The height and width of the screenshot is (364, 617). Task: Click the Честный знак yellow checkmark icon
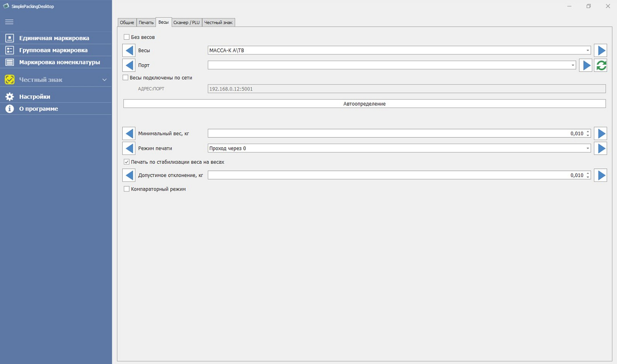click(10, 80)
